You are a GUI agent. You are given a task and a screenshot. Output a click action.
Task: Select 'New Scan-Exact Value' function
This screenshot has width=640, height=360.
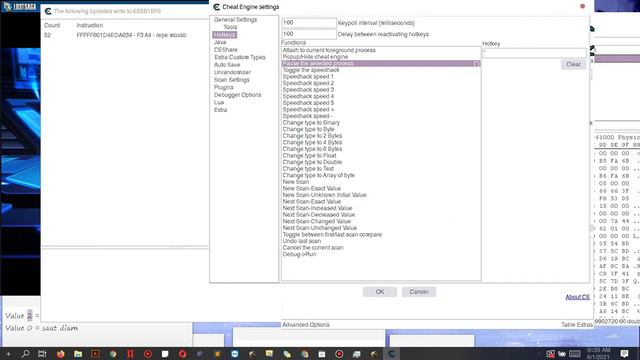pos(381,188)
